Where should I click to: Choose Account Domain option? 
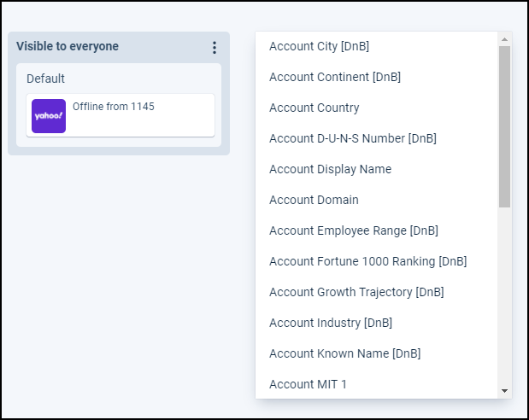(x=314, y=200)
